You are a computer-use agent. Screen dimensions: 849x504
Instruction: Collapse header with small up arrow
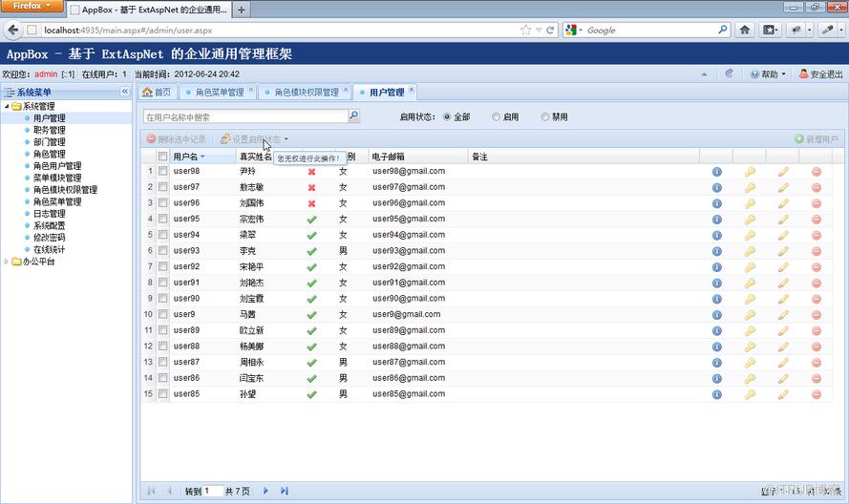point(704,74)
